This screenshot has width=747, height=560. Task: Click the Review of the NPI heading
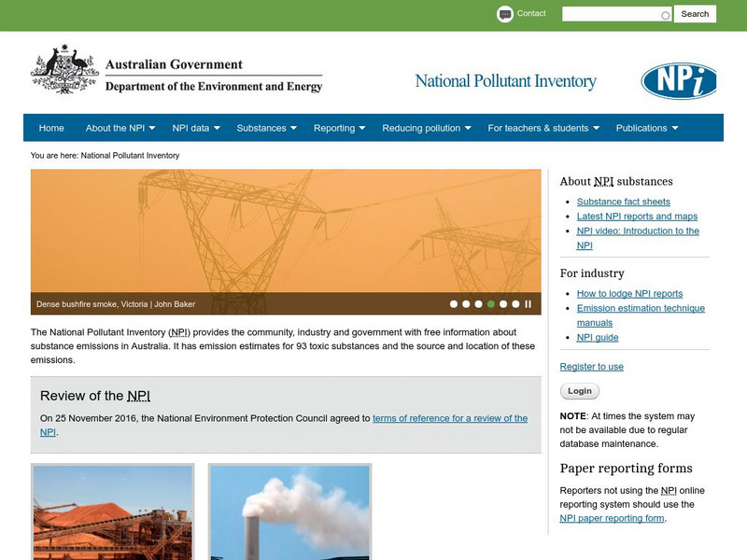point(95,396)
